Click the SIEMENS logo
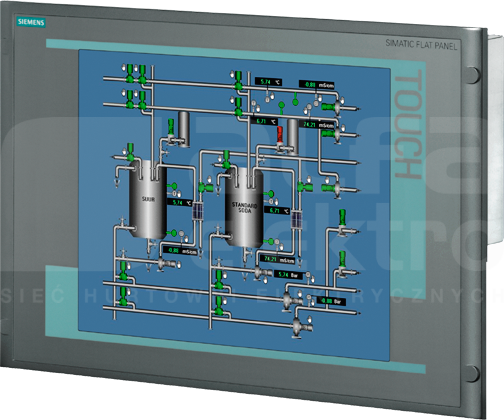 pyautogui.click(x=31, y=22)
